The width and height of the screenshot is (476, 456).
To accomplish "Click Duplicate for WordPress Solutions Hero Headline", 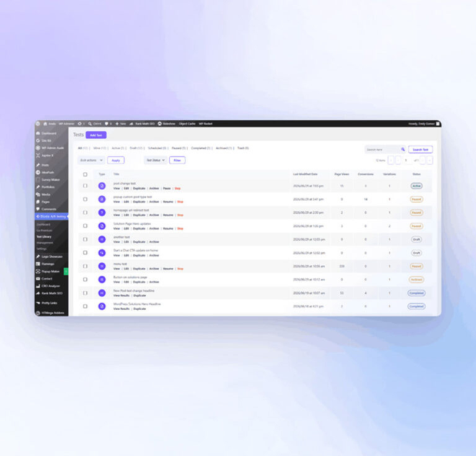I will (139, 309).
